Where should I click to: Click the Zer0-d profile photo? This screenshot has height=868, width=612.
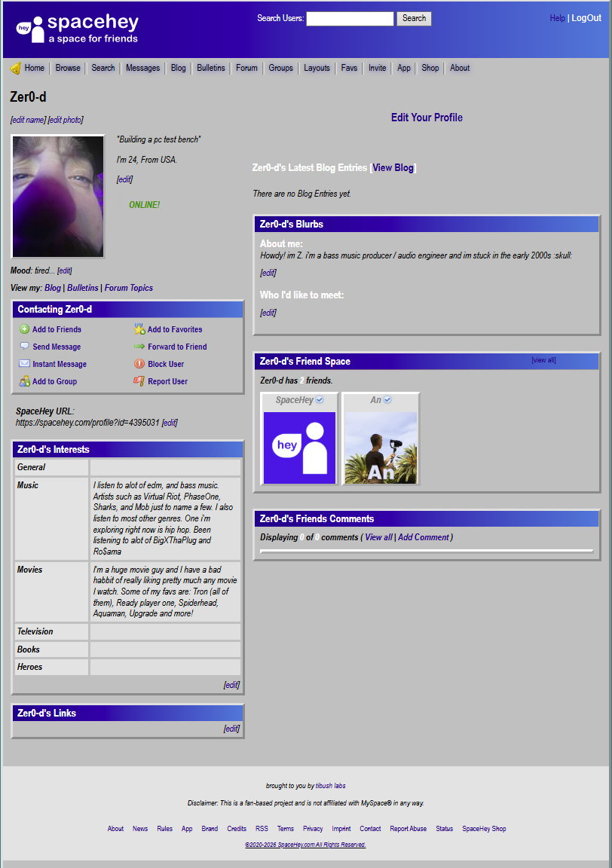tap(58, 196)
